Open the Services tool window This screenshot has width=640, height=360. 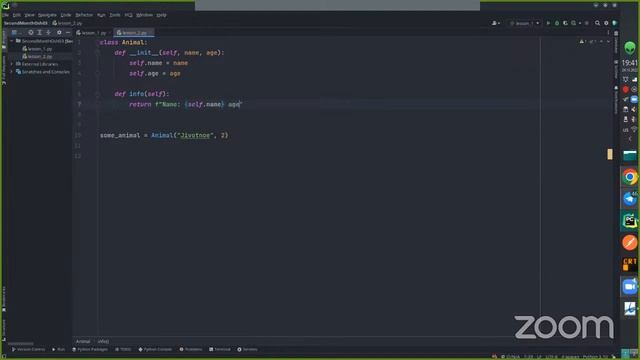247,349
